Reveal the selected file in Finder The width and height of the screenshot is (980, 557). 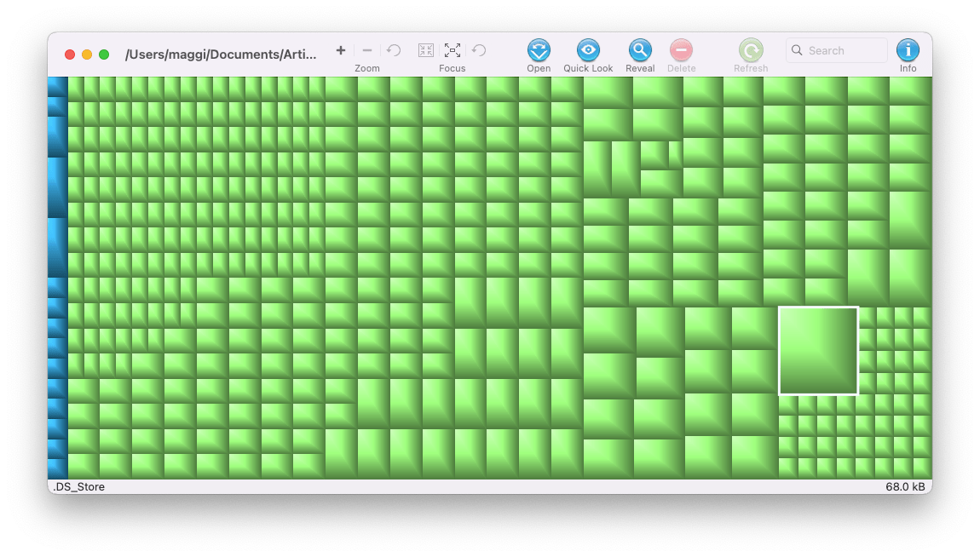tap(640, 50)
